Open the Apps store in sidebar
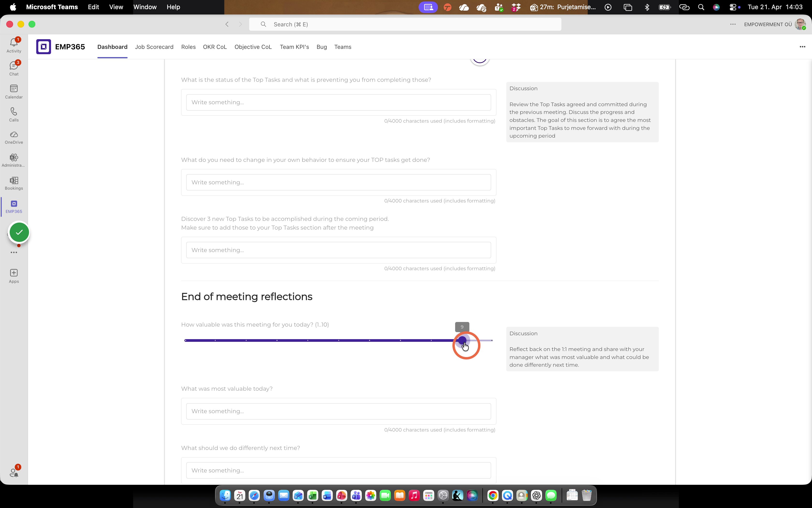 14,276
